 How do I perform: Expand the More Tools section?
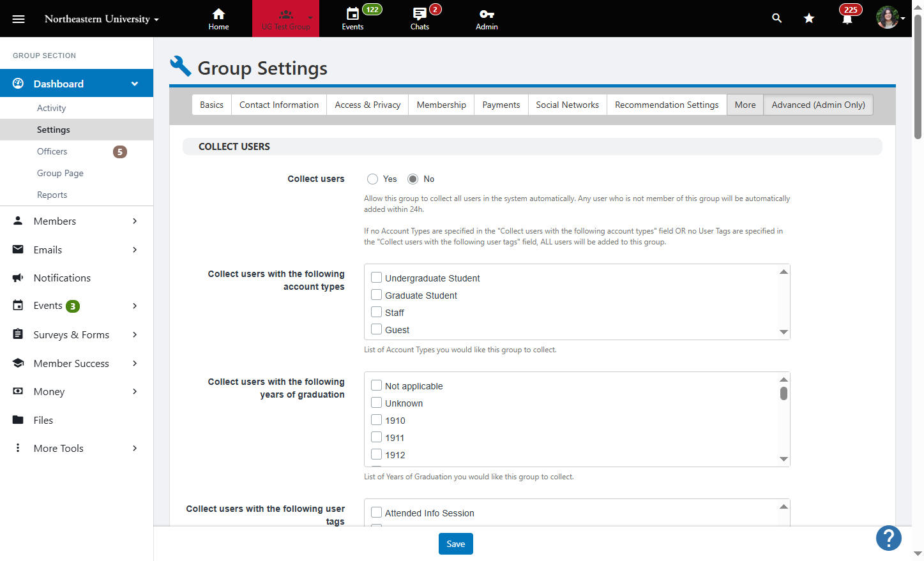click(x=135, y=448)
